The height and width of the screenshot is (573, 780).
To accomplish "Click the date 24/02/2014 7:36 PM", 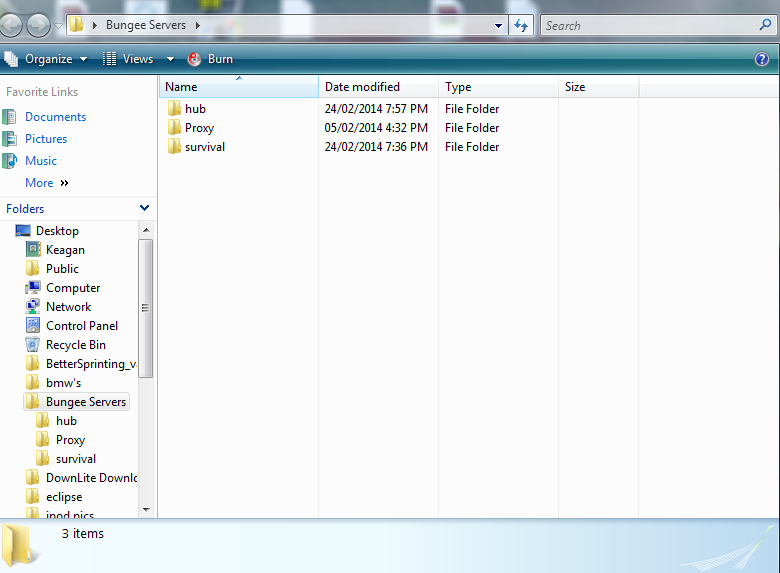I will pyautogui.click(x=376, y=147).
